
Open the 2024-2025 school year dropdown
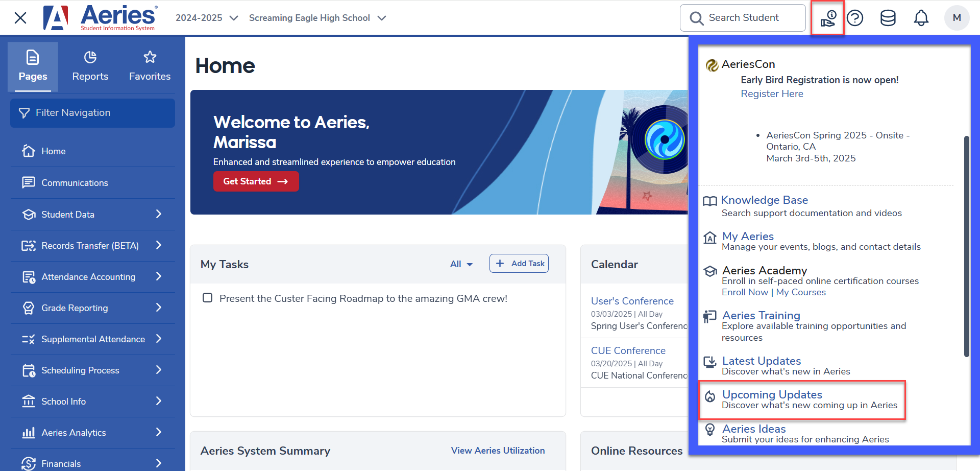tap(207, 18)
